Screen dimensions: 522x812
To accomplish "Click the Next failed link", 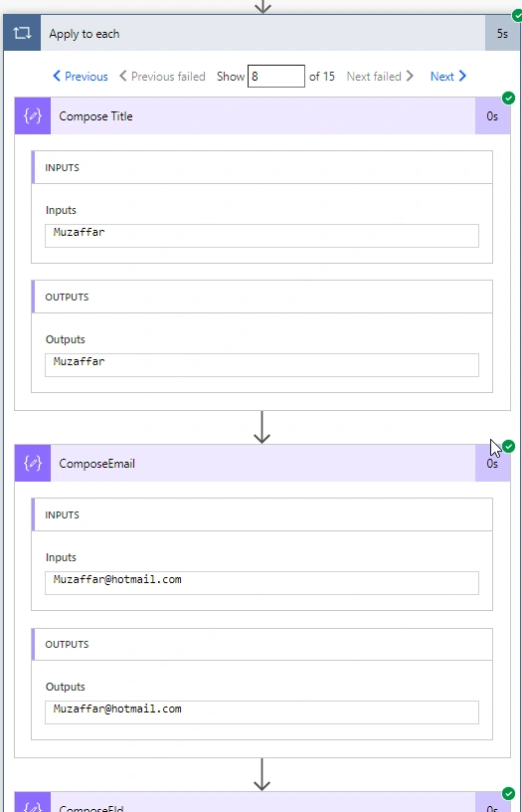I will click(x=380, y=76).
